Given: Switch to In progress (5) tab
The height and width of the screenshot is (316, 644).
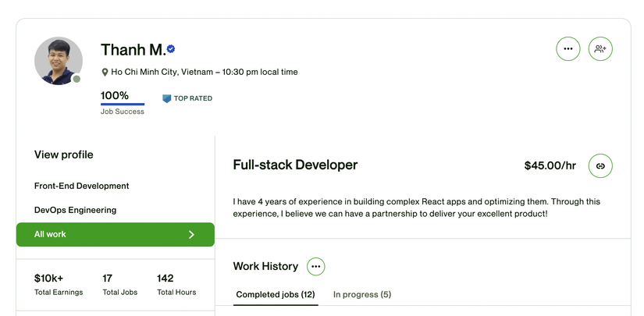Looking at the screenshot, I should [362, 295].
